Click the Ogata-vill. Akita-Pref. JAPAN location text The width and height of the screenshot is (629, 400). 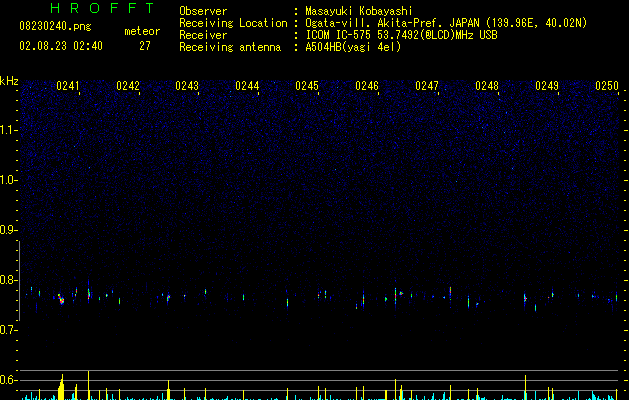click(446, 23)
